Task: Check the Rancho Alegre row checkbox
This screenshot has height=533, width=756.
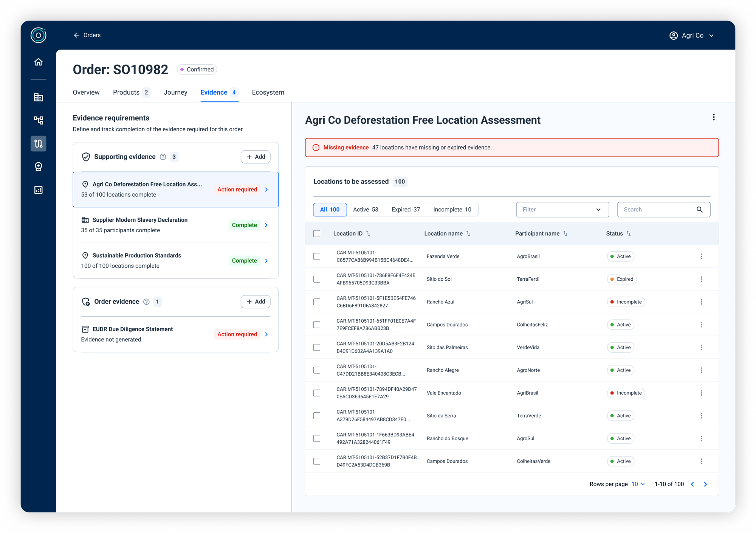Action: coord(317,370)
